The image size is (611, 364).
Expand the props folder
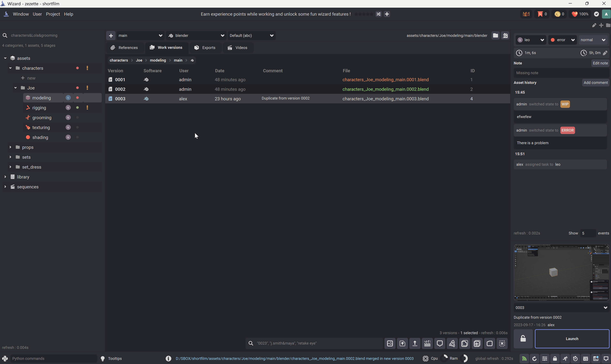point(10,147)
